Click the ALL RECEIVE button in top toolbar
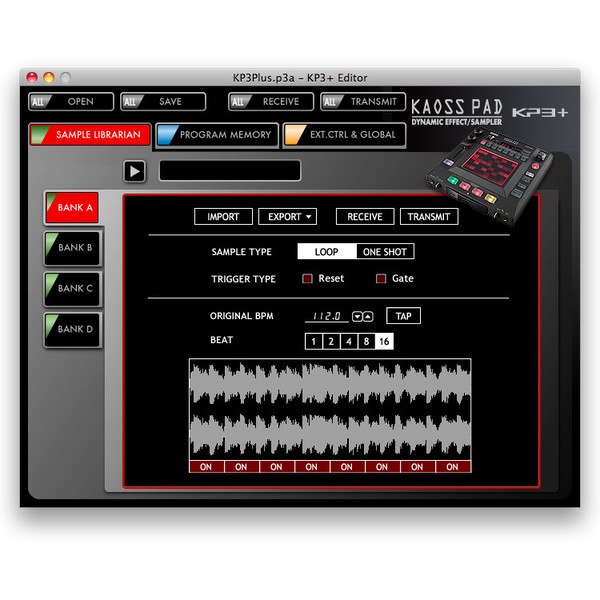Screen dimensions: 600x600 [x=271, y=102]
